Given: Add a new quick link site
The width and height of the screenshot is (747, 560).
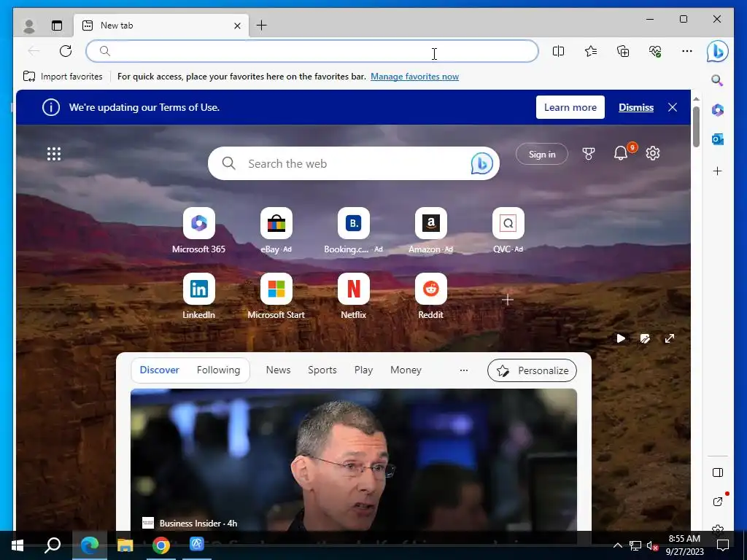Looking at the screenshot, I should pyautogui.click(x=508, y=300).
